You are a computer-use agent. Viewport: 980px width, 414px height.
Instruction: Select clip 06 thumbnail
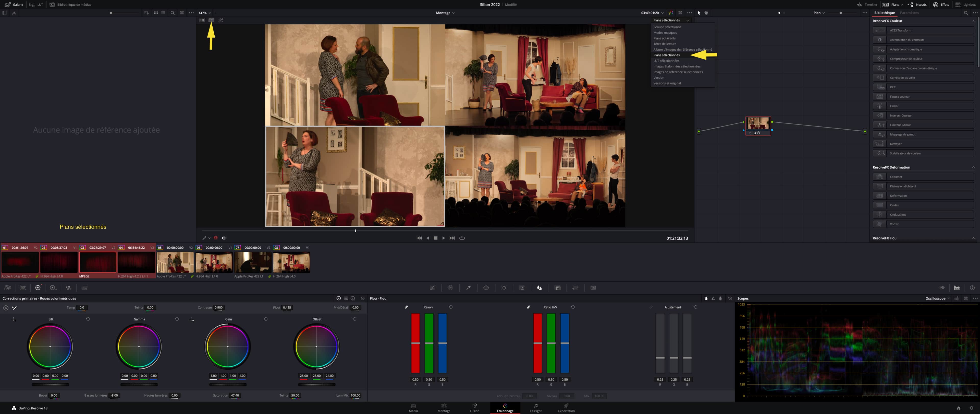point(214,262)
